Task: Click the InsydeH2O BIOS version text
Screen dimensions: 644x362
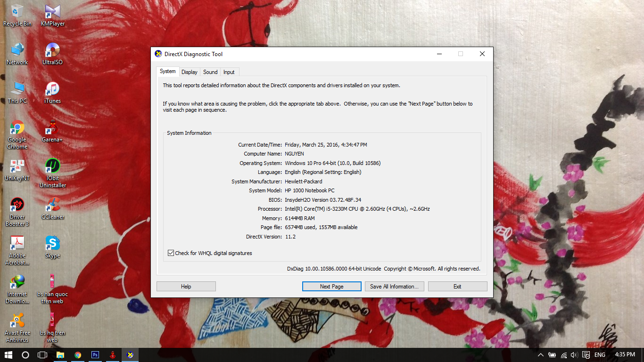Action: (323, 200)
